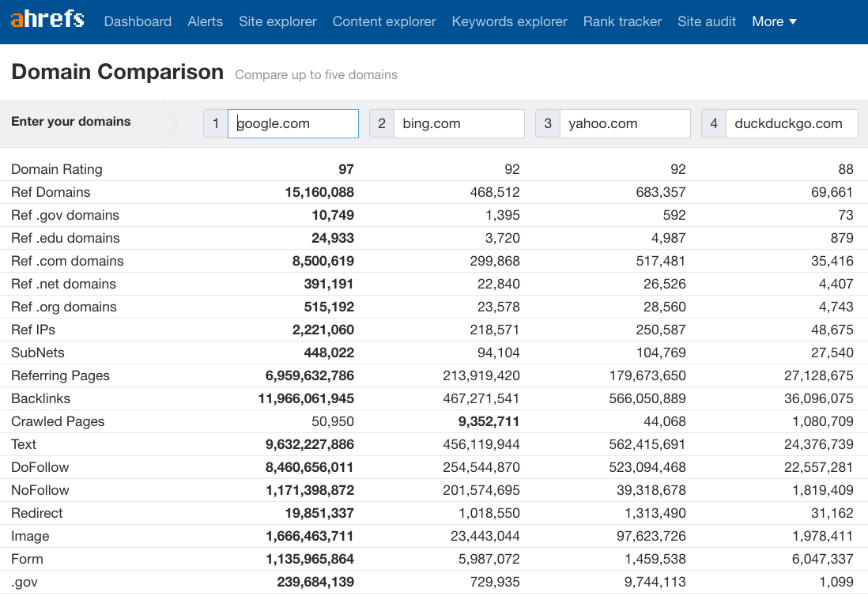Click Ref .gov domains label
Viewport: 868px width, 596px height.
pos(65,215)
